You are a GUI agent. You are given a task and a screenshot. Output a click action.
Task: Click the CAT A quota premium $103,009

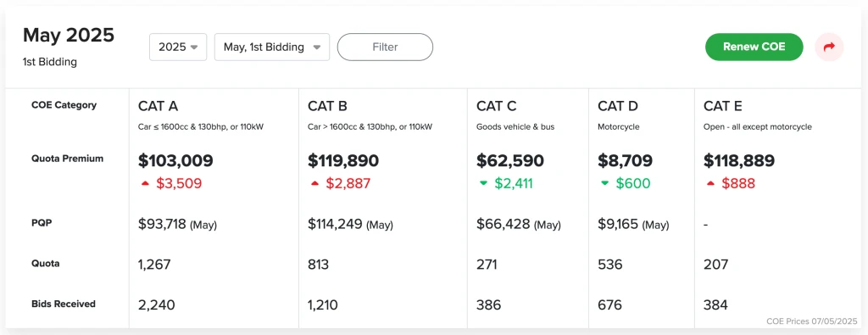(x=175, y=160)
